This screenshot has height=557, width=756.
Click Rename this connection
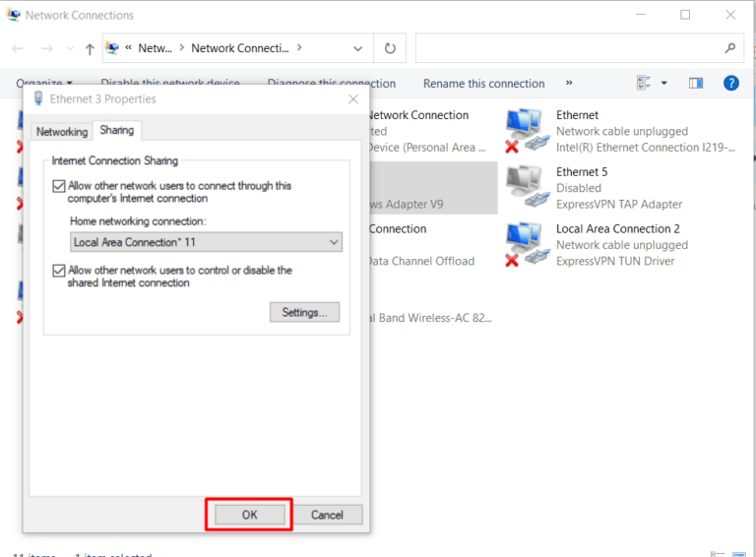click(x=483, y=84)
